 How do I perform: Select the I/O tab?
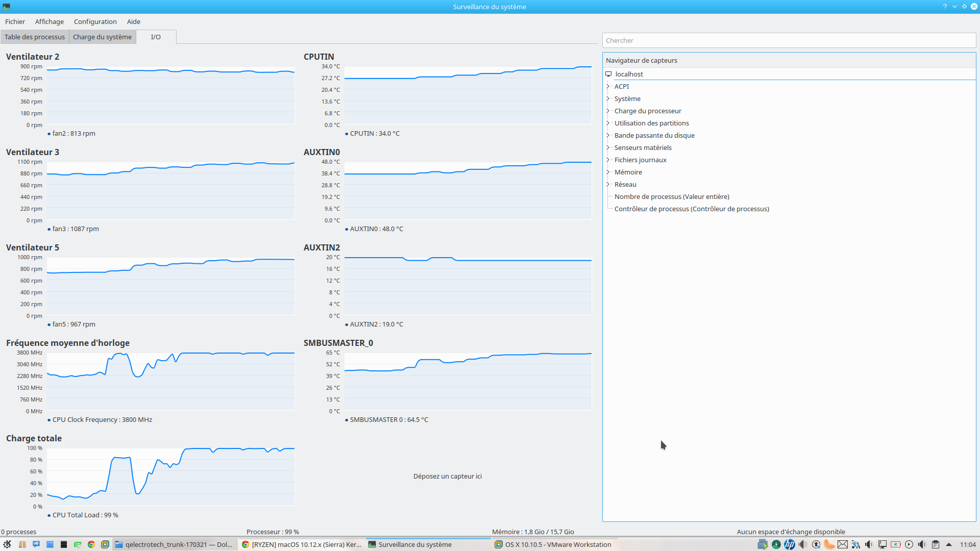click(x=156, y=37)
